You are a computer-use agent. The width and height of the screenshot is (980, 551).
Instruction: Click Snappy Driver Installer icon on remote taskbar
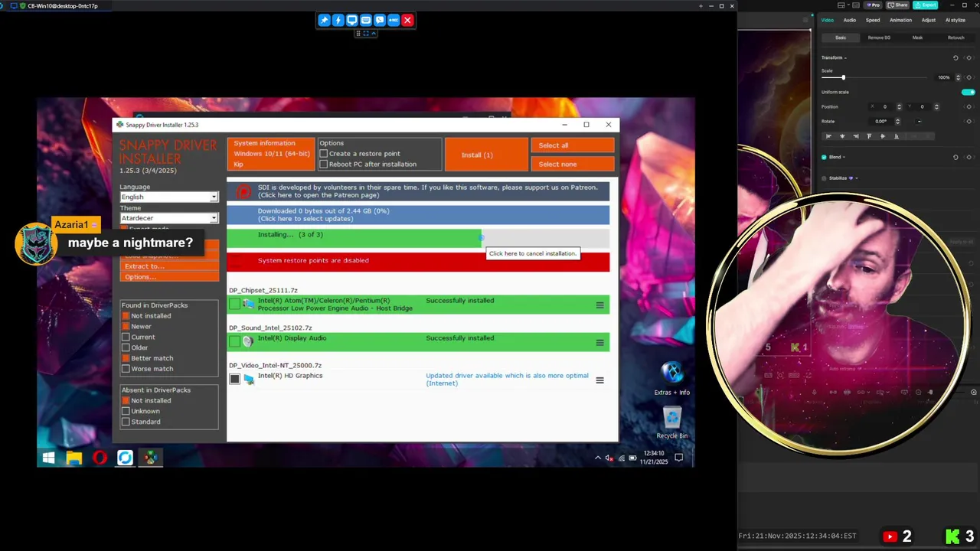point(150,458)
